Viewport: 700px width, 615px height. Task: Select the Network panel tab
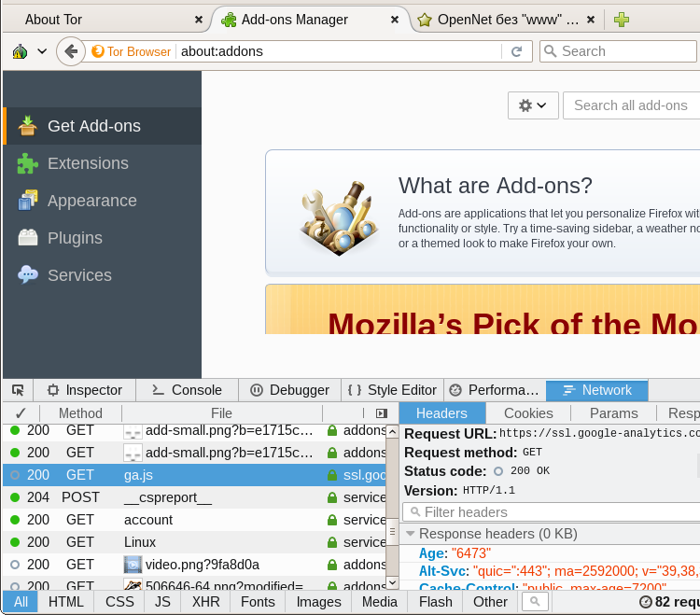597,390
